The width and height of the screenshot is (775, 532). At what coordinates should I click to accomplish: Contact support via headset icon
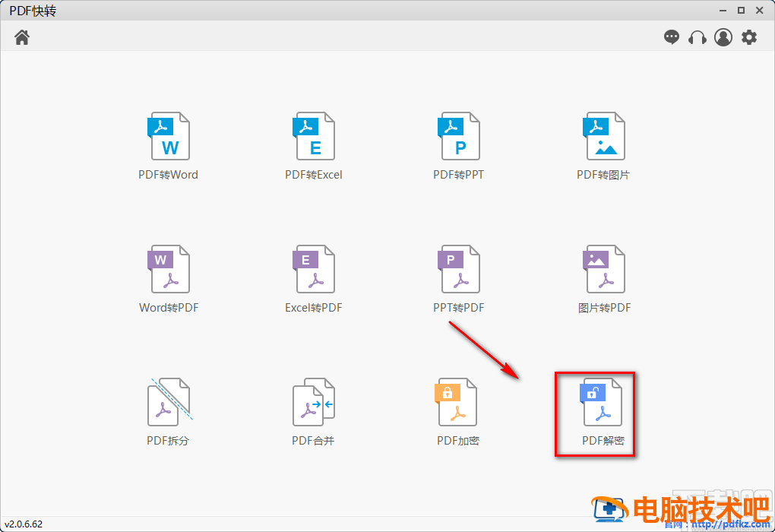coord(697,37)
